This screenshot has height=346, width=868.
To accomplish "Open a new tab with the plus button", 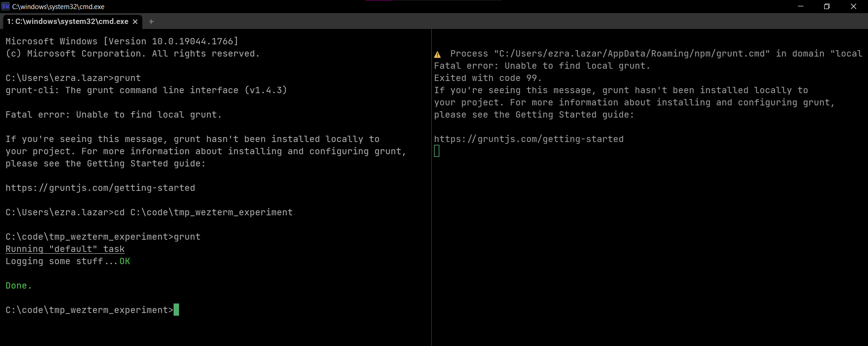I will point(151,21).
